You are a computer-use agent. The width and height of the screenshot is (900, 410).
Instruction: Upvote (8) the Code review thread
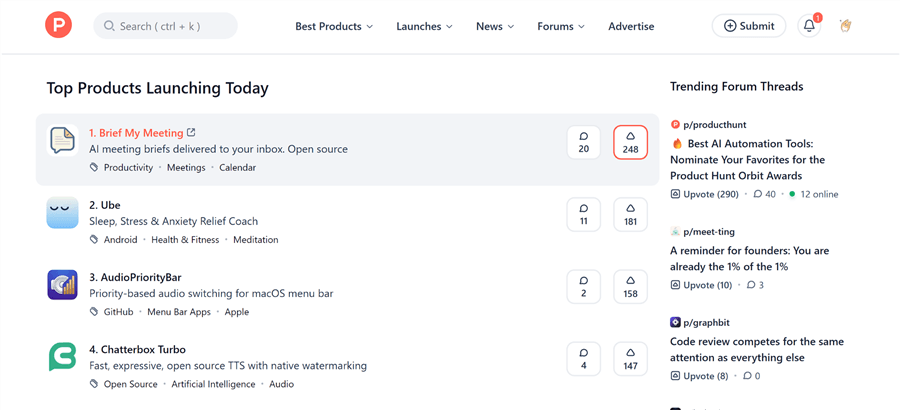[x=699, y=376]
